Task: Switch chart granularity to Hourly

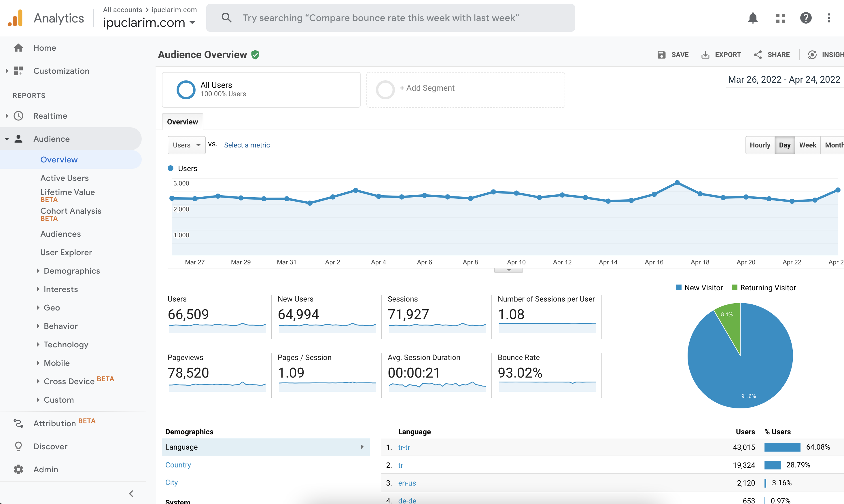Action: click(x=760, y=145)
